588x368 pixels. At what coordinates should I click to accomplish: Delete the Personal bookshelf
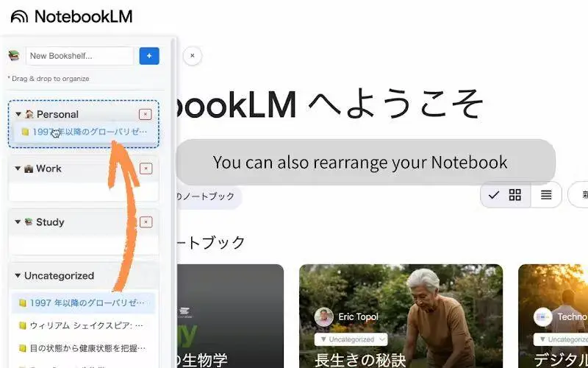145,115
